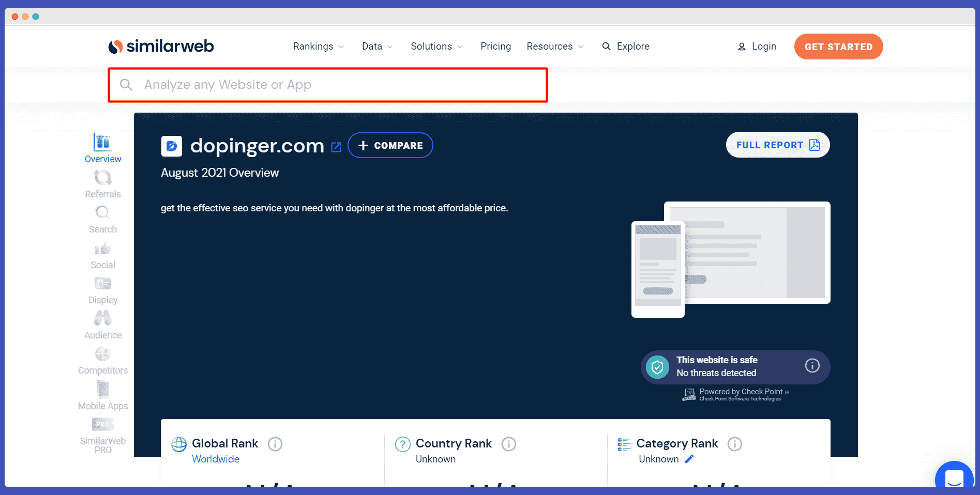Screen dimensions: 980x495
Task: Open the Overview sidebar section
Action: (103, 148)
